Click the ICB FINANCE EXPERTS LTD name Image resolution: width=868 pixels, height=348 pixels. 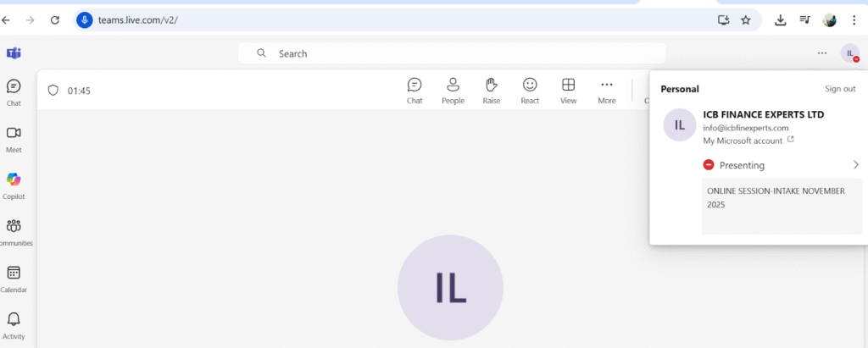coord(764,114)
